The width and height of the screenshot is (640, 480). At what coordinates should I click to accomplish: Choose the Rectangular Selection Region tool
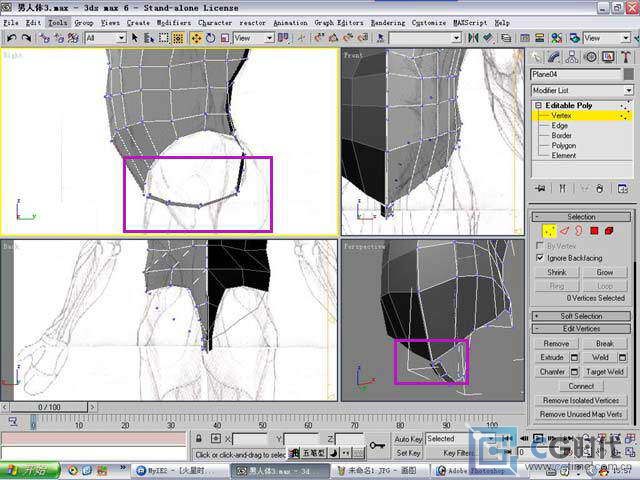pyautogui.click(x=164, y=38)
